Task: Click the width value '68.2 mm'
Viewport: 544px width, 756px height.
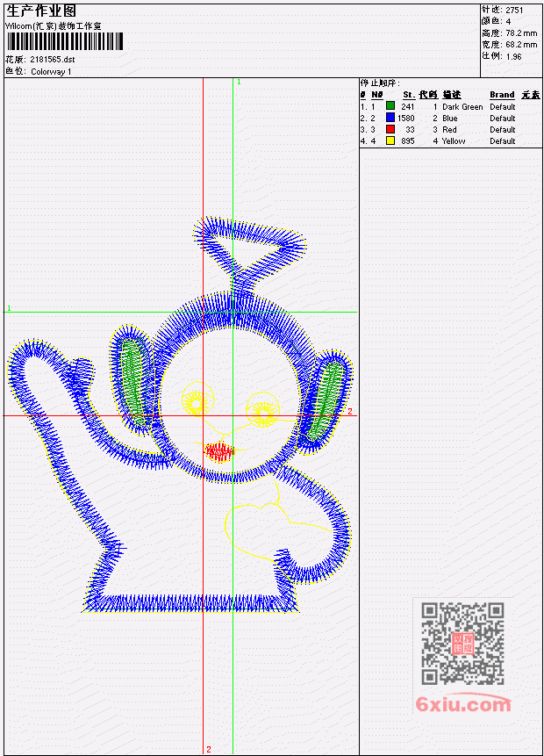Action: (x=521, y=45)
